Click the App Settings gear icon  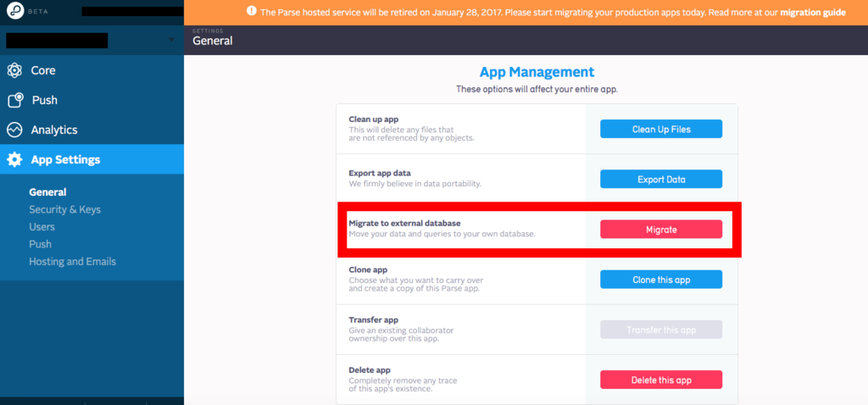[x=14, y=160]
